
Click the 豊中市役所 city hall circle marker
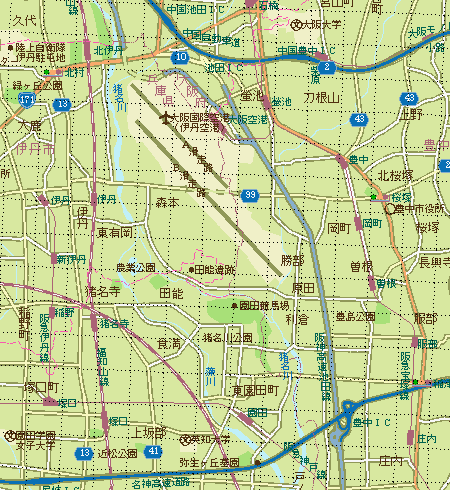pos(390,209)
